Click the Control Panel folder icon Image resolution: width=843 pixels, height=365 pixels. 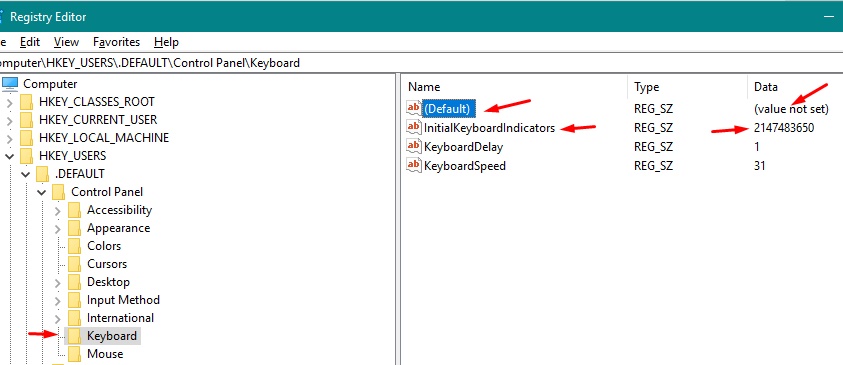59,192
